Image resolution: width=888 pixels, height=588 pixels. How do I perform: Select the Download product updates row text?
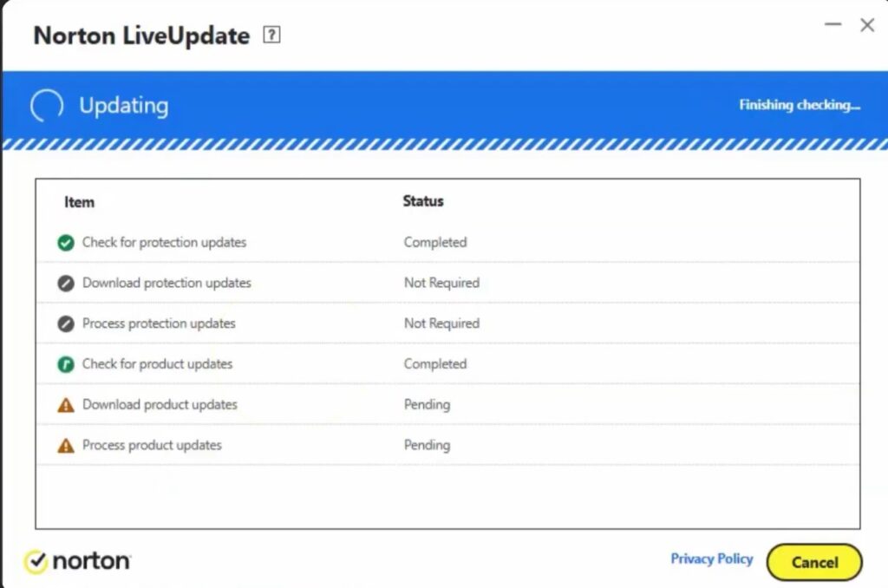[x=160, y=405]
